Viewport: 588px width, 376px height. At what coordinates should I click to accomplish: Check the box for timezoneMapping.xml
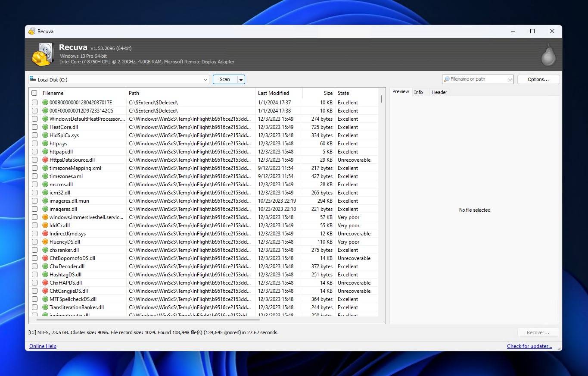click(34, 168)
